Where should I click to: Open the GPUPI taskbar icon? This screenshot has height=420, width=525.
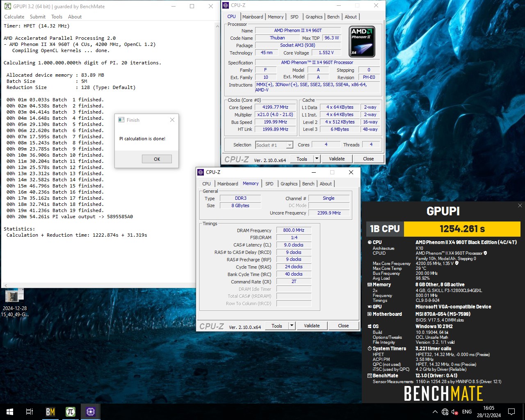71,412
